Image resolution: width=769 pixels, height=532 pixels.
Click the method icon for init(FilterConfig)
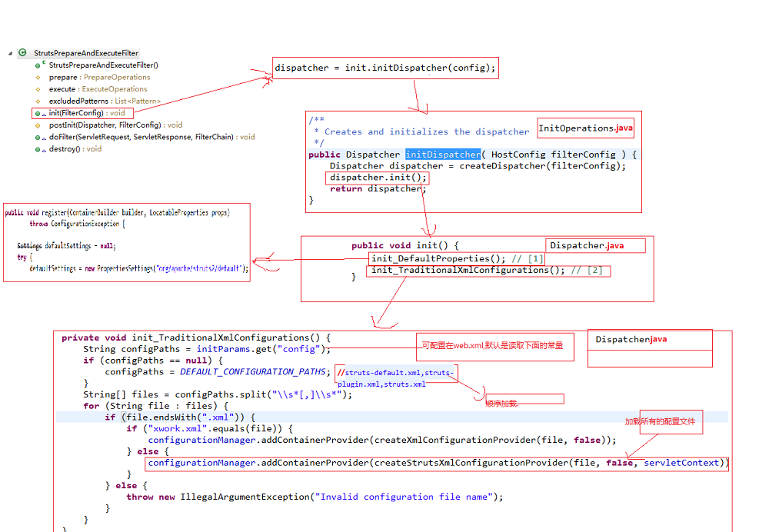click(38, 113)
